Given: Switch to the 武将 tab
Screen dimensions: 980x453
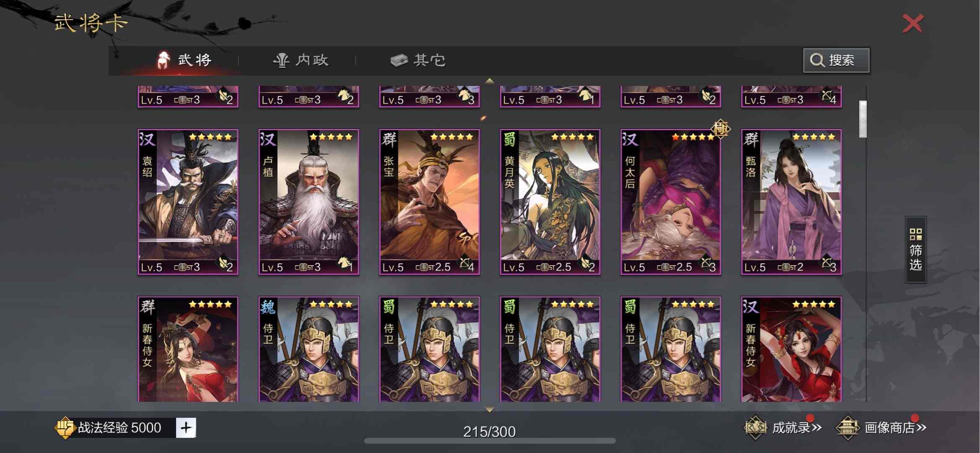Looking at the screenshot, I should [x=184, y=60].
